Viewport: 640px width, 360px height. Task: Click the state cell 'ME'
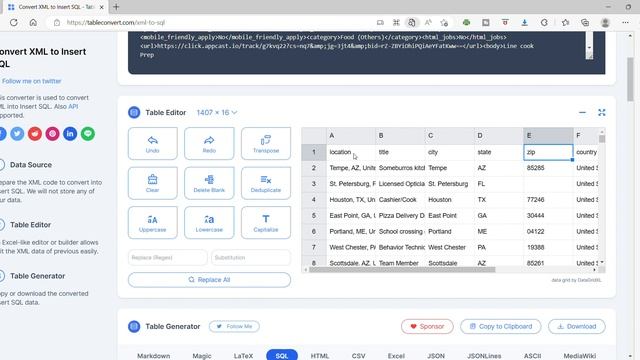click(x=499, y=231)
